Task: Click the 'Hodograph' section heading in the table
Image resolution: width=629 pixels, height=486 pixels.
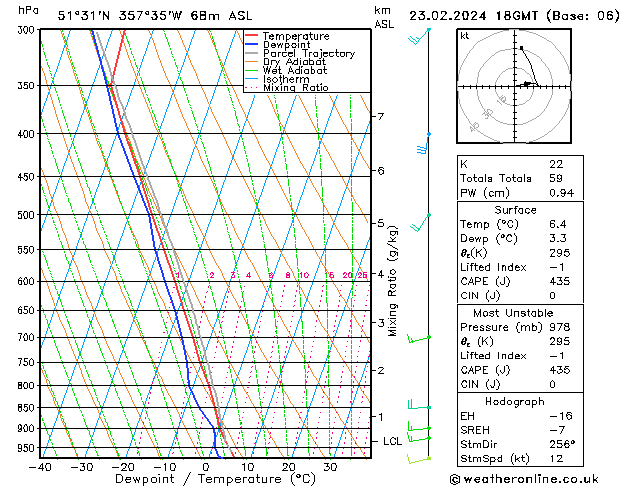Action: (x=515, y=402)
